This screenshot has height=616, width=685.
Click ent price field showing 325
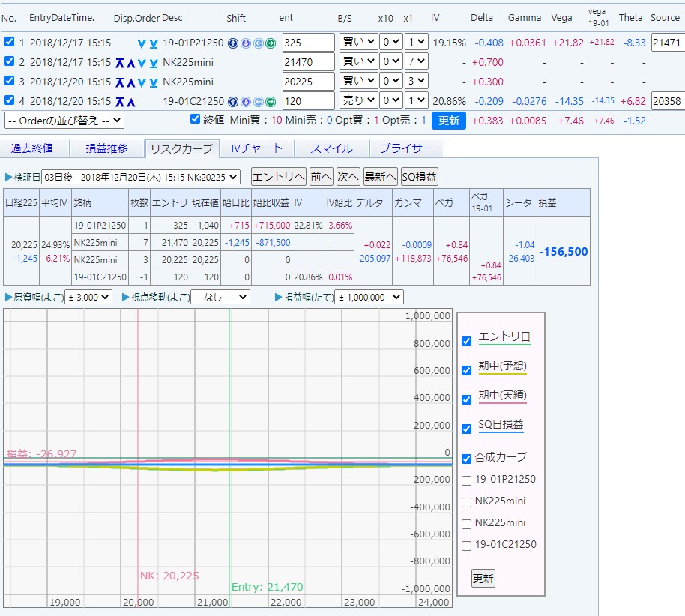pyautogui.click(x=309, y=43)
